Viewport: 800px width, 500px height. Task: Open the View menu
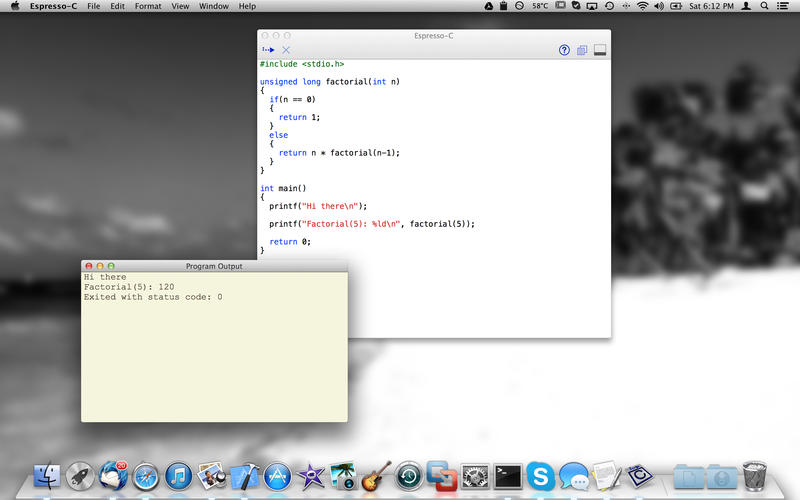180,6
